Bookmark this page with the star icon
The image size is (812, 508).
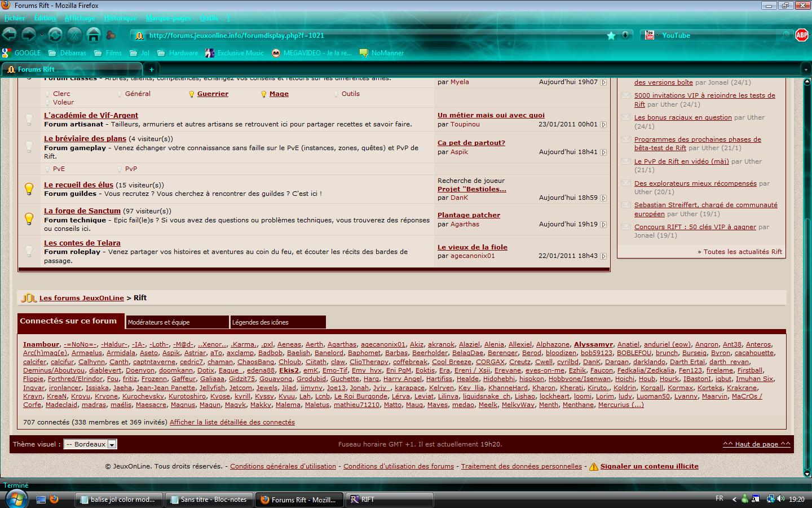[x=611, y=36]
